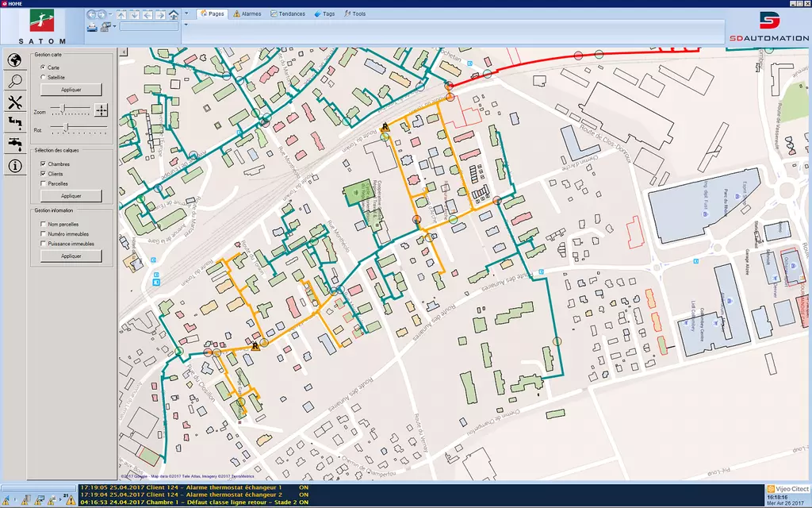Click the printer icon in toolbar
Viewport: 812px width, 508px height.
pos(92,27)
